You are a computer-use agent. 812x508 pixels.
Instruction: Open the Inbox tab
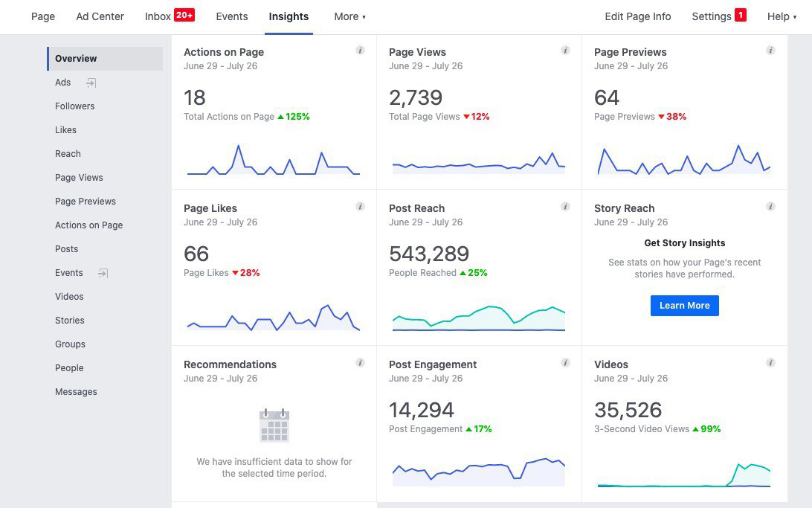158,16
